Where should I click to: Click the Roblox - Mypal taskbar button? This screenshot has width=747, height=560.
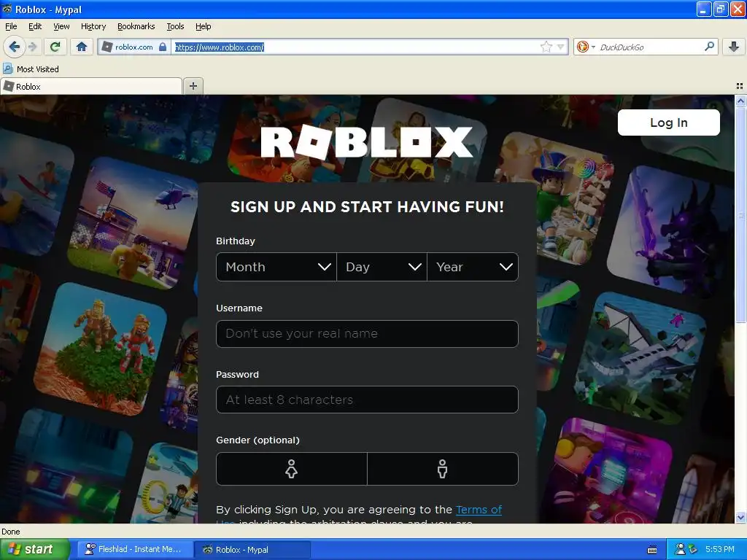(252, 550)
